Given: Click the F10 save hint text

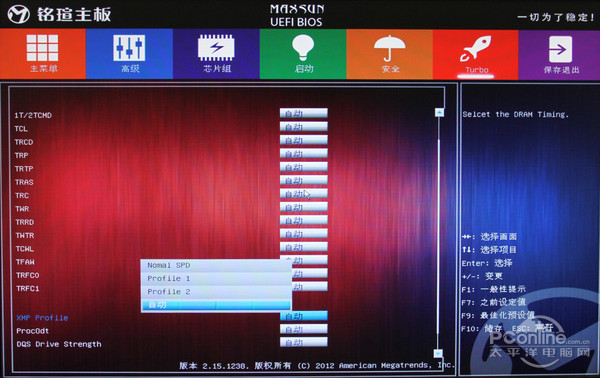Looking at the screenshot, I should [482, 328].
